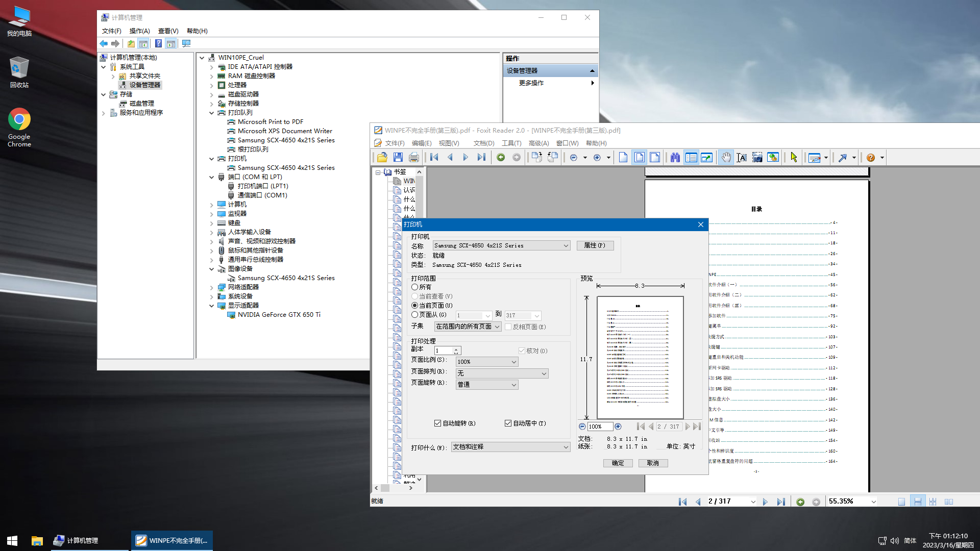Click the Open file icon in Foxit toolbar

pos(382,158)
